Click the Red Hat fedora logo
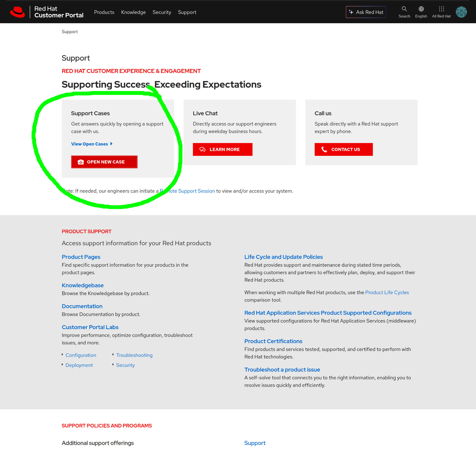Screen dimensions: 476x451 click(x=17, y=12)
